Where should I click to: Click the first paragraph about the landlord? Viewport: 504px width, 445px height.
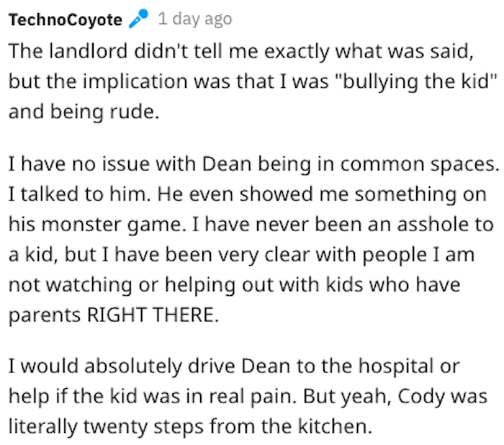[x=253, y=81]
